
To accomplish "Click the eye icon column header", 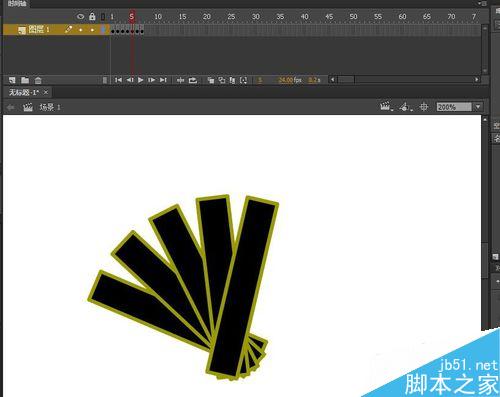I will click(x=80, y=16).
